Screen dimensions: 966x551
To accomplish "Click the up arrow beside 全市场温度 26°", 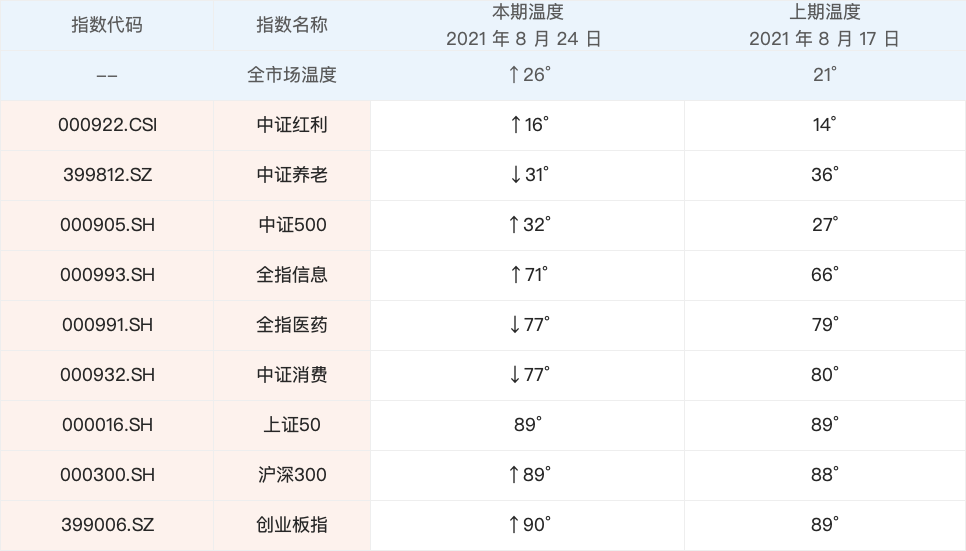I will click(x=515, y=75).
